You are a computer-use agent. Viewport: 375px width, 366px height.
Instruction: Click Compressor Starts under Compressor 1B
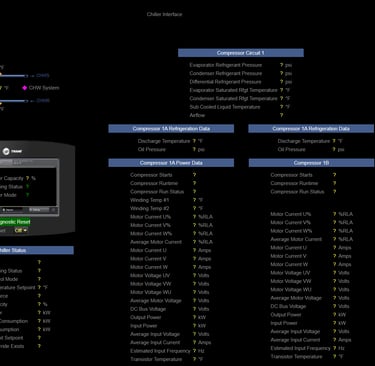[291, 175]
